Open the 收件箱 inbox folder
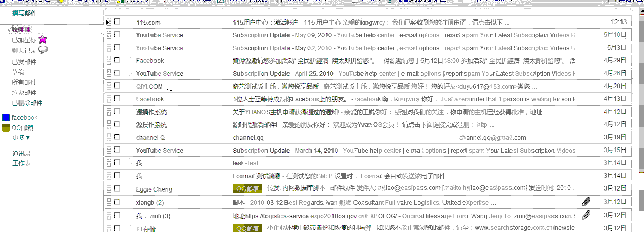Image resolution: width=644 pixels, height=232 pixels. [21, 29]
